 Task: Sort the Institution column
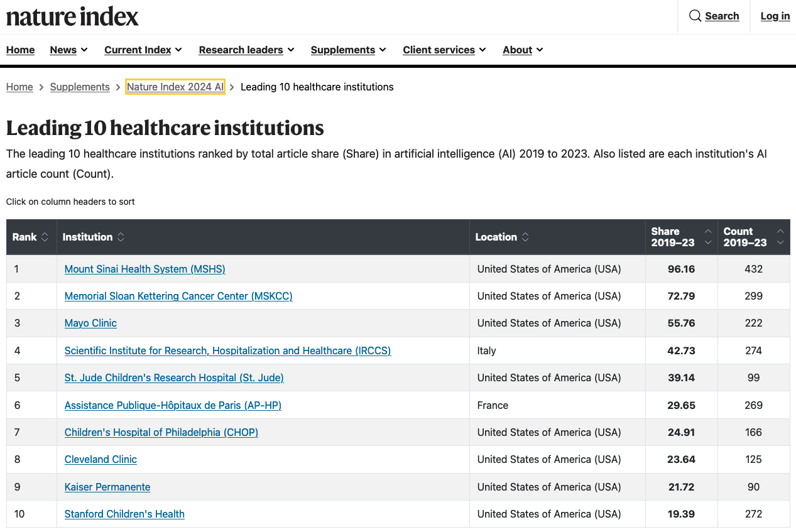point(119,237)
